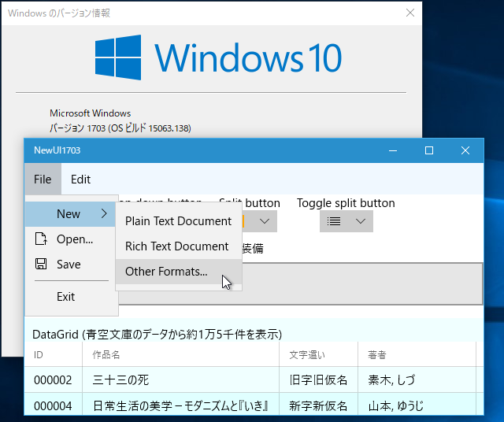Click the Open document icon
Viewport: 504px width, 422px height.
point(41,239)
